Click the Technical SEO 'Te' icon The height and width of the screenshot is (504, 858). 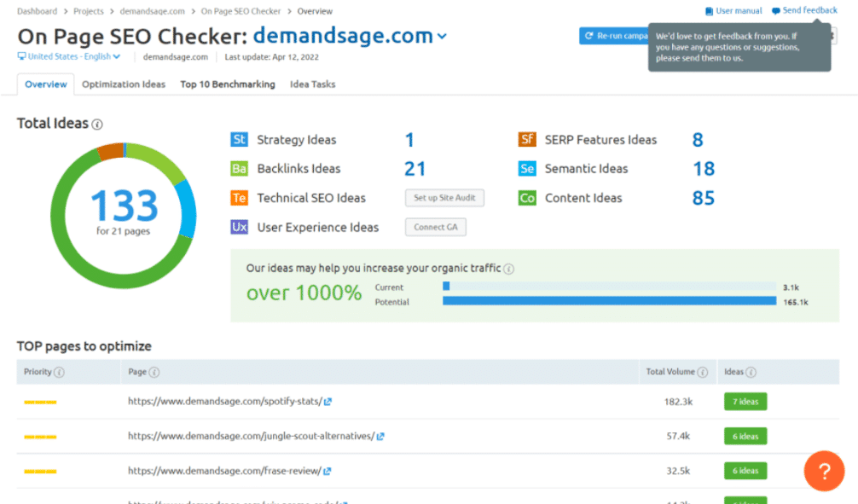coord(239,198)
